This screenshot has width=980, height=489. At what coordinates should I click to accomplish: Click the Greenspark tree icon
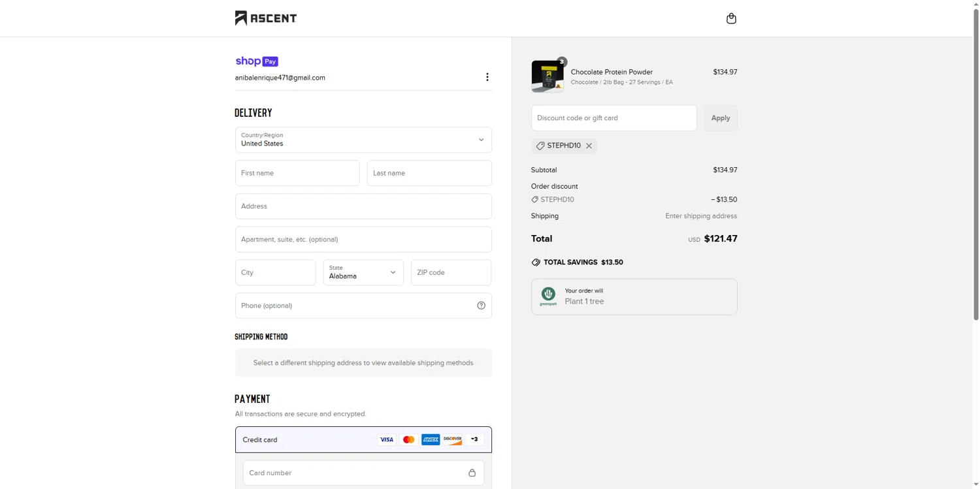point(548,296)
